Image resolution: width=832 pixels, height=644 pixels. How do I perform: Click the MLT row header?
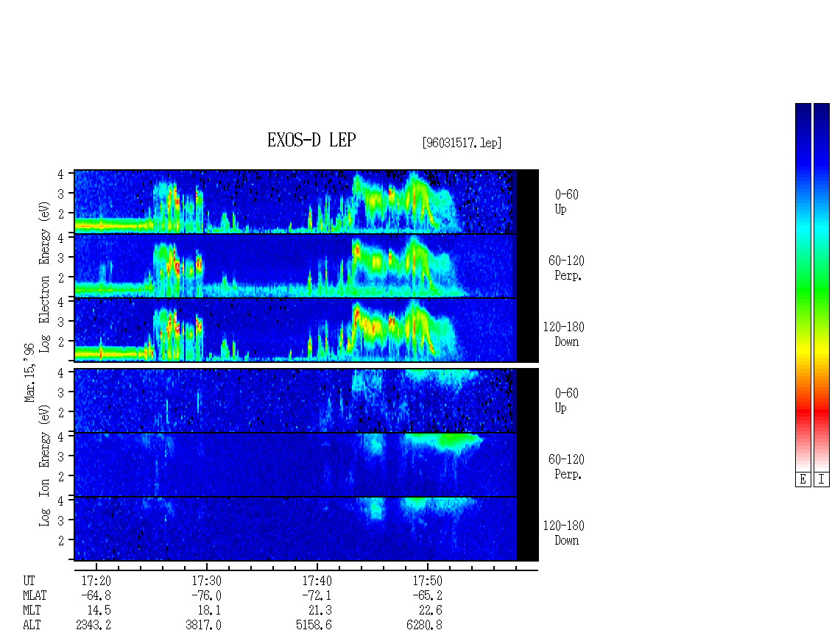pos(32,611)
